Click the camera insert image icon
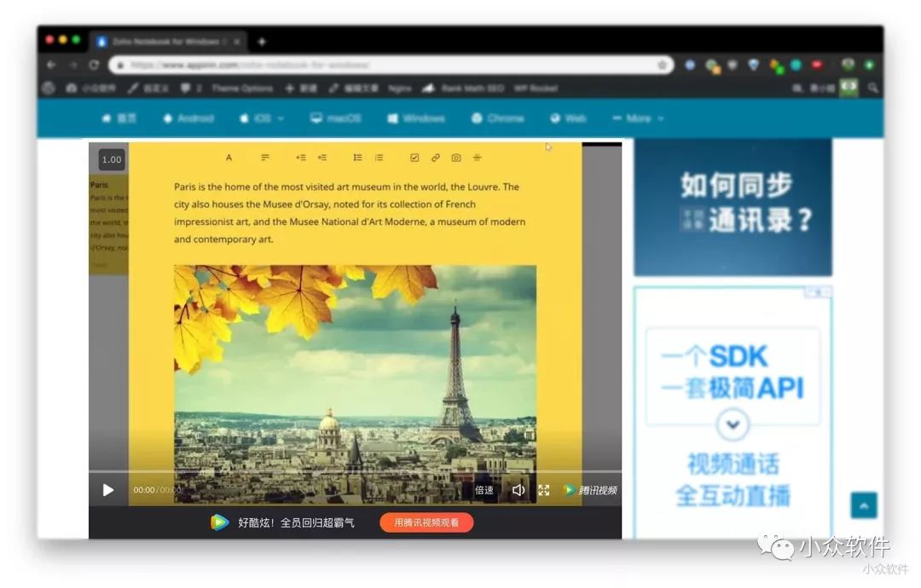Image resolution: width=921 pixels, height=588 pixels. tap(455, 157)
